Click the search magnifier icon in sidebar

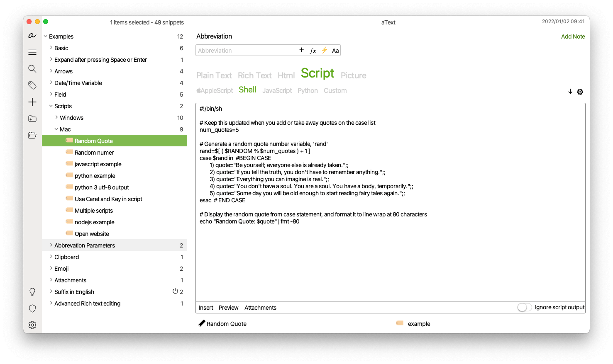point(32,69)
